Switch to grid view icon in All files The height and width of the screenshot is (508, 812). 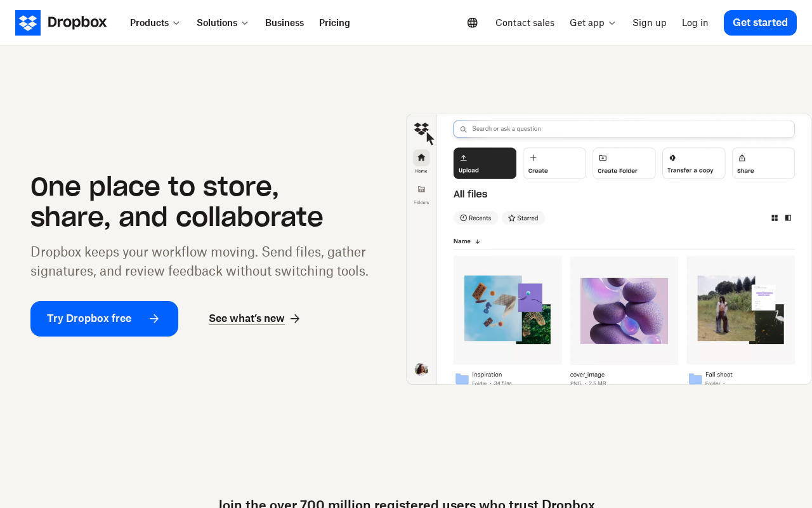click(775, 218)
